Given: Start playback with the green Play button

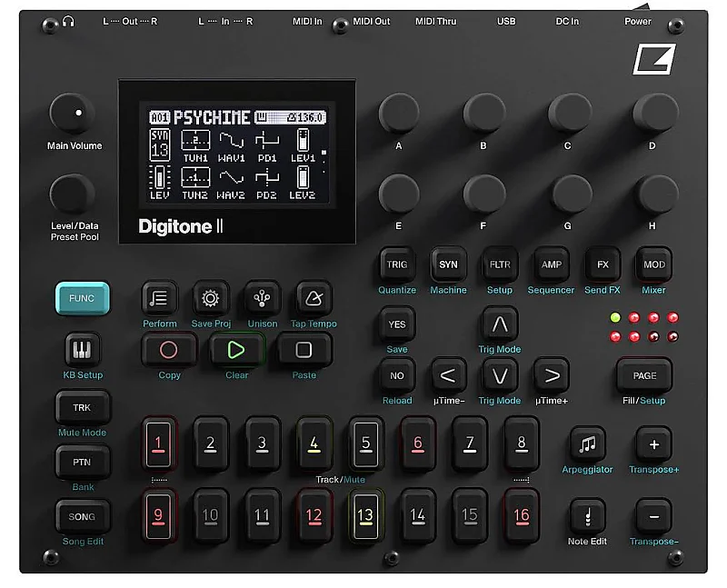Looking at the screenshot, I should 236,350.
